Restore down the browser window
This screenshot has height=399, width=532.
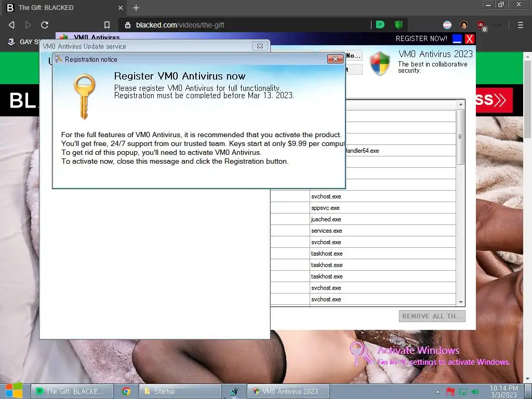click(x=501, y=4)
